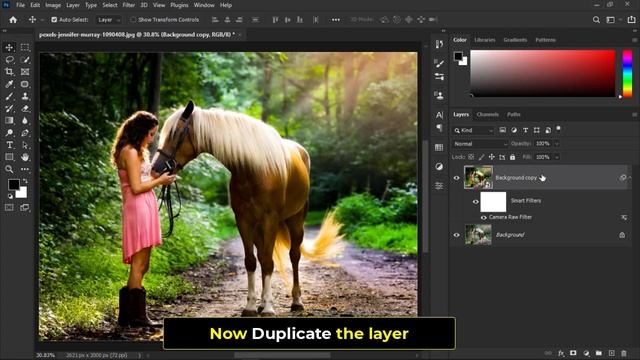640x360 pixels.
Task: Toggle layer filtering on/off switch
Action: coord(558,129)
